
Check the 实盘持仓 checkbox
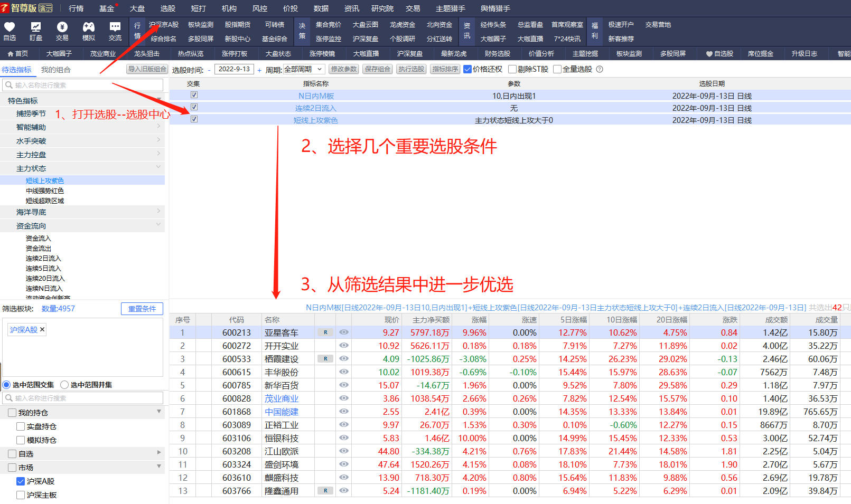(21, 426)
